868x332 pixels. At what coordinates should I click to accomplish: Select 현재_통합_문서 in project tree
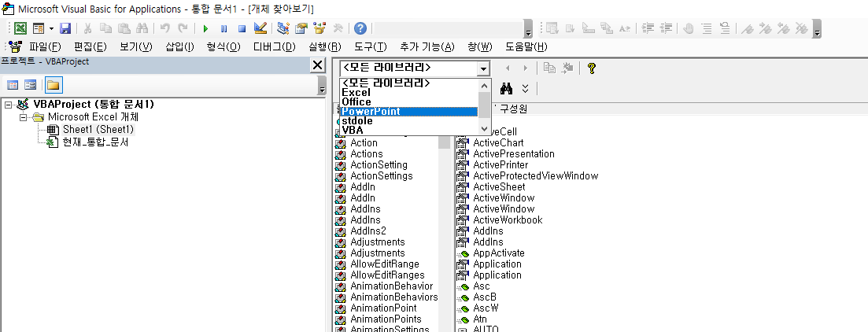tap(96, 142)
